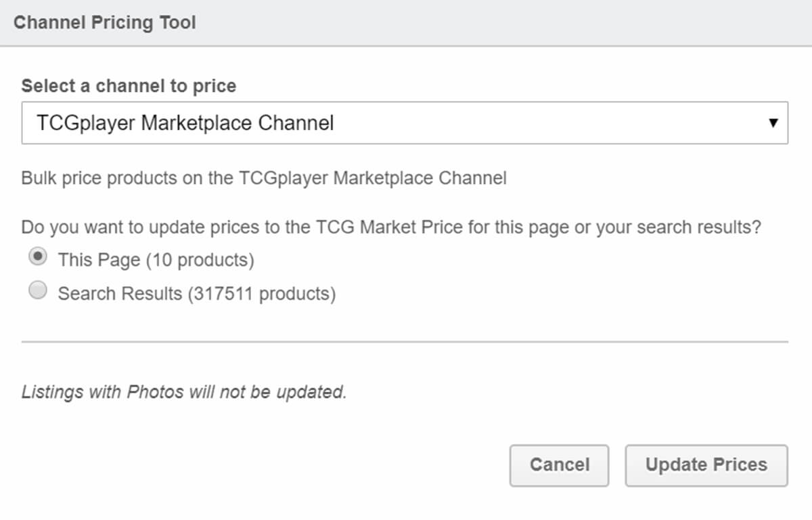Screen dimensions: 812x520
Task: Apply market prices via the Update Prices button
Action: [706, 465]
